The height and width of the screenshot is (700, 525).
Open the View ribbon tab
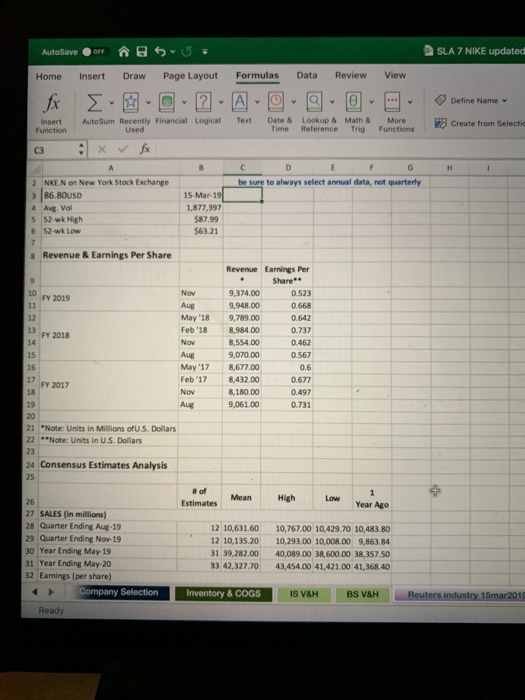(x=395, y=75)
